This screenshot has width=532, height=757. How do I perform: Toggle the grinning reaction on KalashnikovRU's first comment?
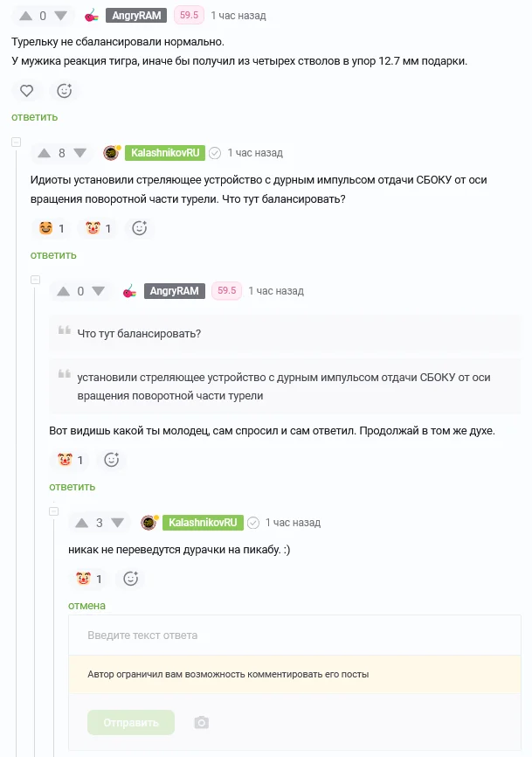[52, 228]
